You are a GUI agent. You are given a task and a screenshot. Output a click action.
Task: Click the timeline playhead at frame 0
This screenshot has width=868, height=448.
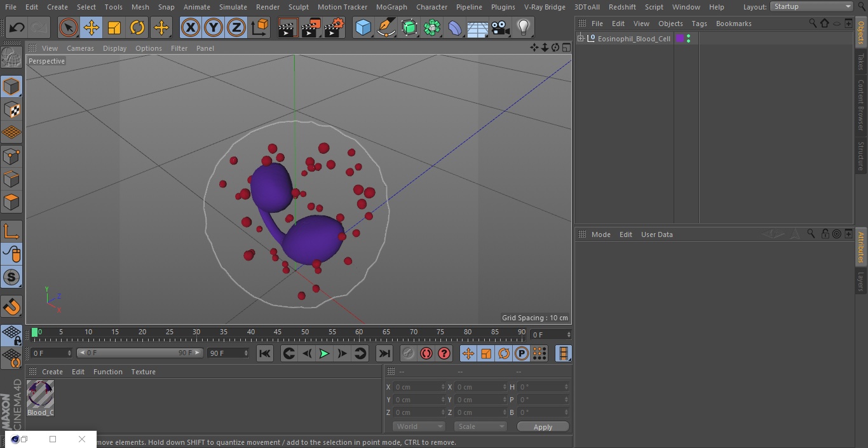click(35, 332)
